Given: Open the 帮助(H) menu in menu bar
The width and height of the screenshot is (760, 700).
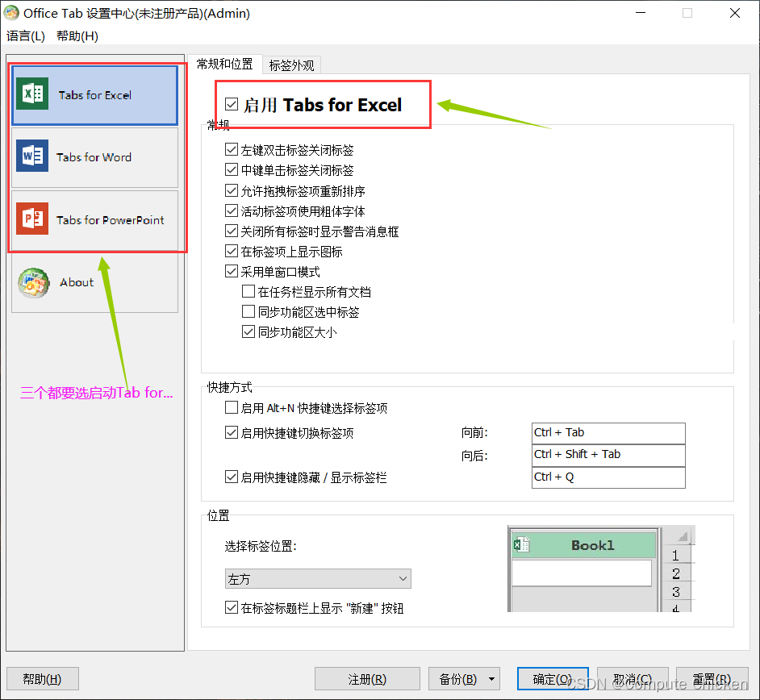Looking at the screenshot, I should 77,35.
